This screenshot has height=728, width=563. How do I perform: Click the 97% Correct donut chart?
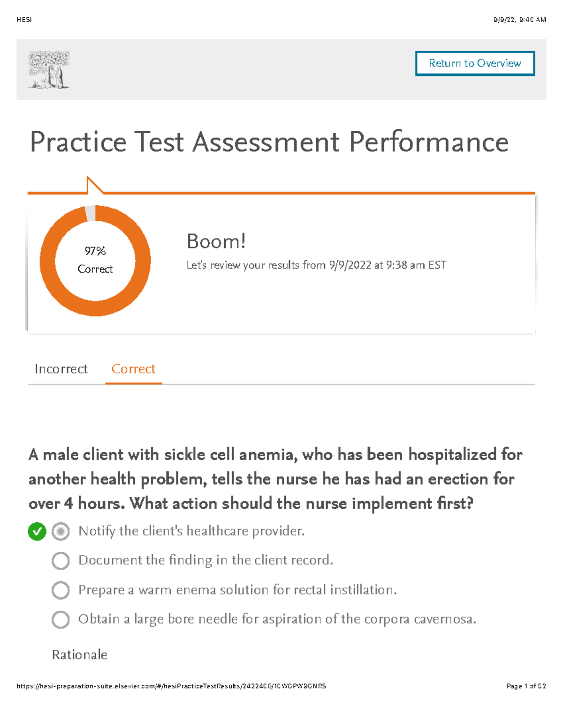click(95, 260)
